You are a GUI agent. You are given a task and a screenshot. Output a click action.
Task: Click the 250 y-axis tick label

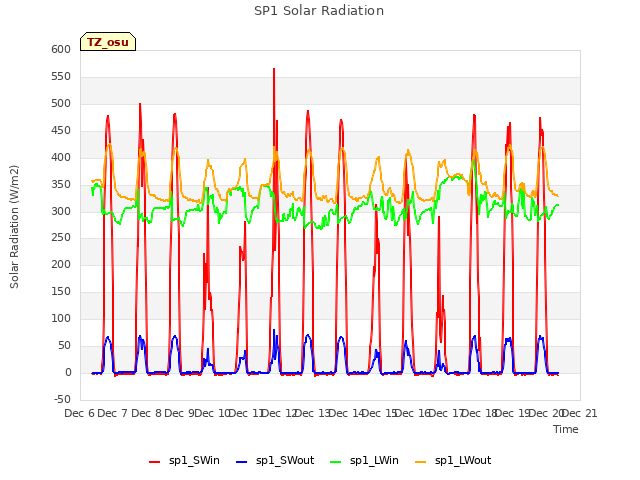61,238
